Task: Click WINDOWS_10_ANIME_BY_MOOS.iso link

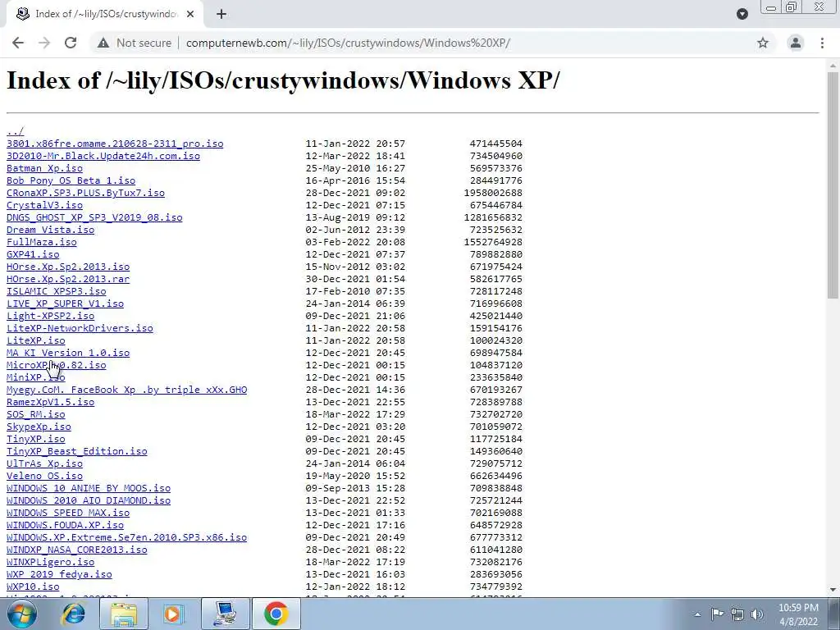Action: [89, 489]
